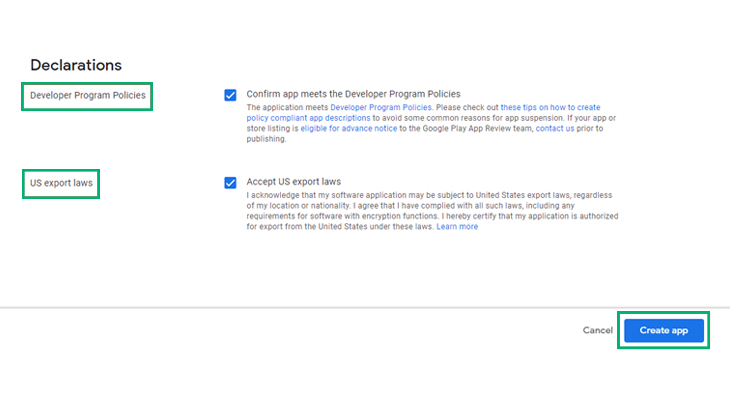Click the blue Create app button
Viewport: 730px width, 400px height.
click(x=664, y=330)
